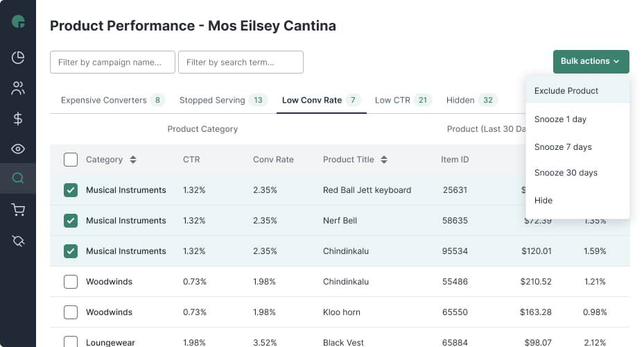Uncheck Musical Instruments Chindinkalu row checkbox
644x347 pixels.
[x=71, y=251]
